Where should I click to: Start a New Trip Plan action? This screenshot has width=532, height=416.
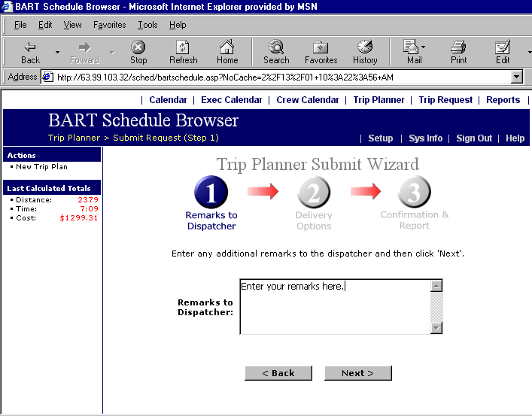tap(41, 166)
